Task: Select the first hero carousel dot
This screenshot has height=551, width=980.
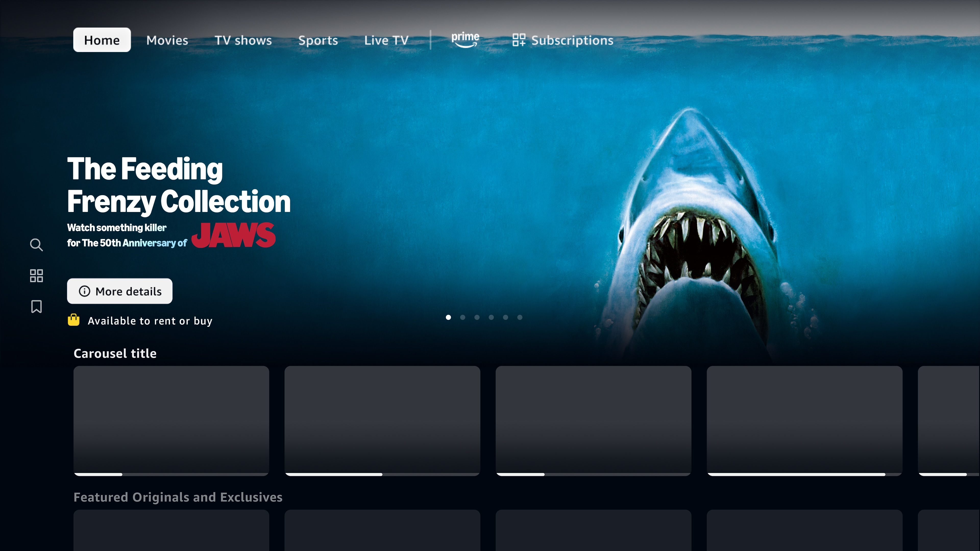Action: pyautogui.click(x=448, y=317)
